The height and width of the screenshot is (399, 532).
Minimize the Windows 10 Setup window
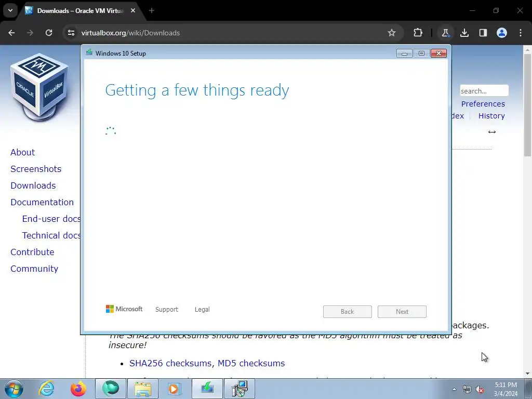coord(404,54)
